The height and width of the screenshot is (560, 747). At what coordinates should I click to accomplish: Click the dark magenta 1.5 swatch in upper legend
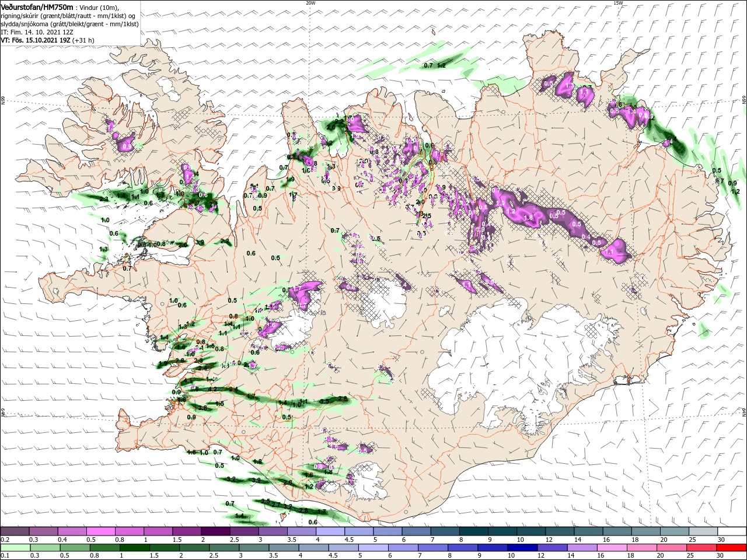pos(187,531)
